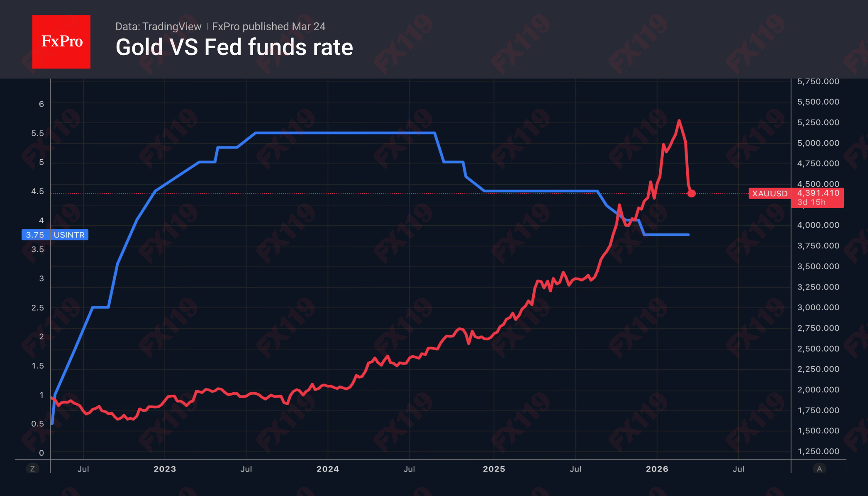
Task: Click the 5.5 label on rate axis
Action: (x=37, y=133)
